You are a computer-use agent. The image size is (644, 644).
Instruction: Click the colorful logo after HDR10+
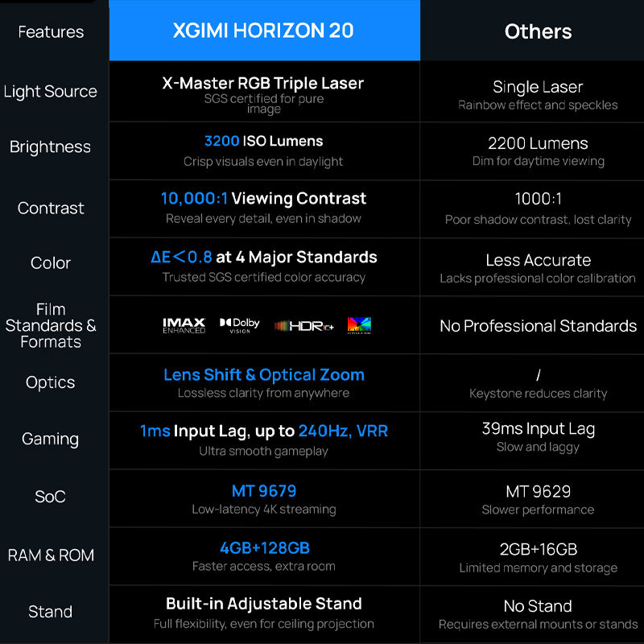[359, 325]
